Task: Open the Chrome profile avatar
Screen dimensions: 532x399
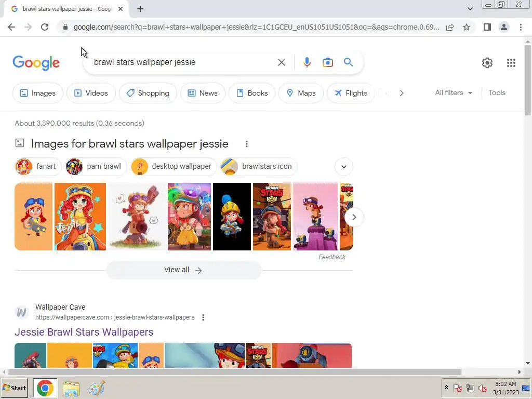Action: pos(504,27)
